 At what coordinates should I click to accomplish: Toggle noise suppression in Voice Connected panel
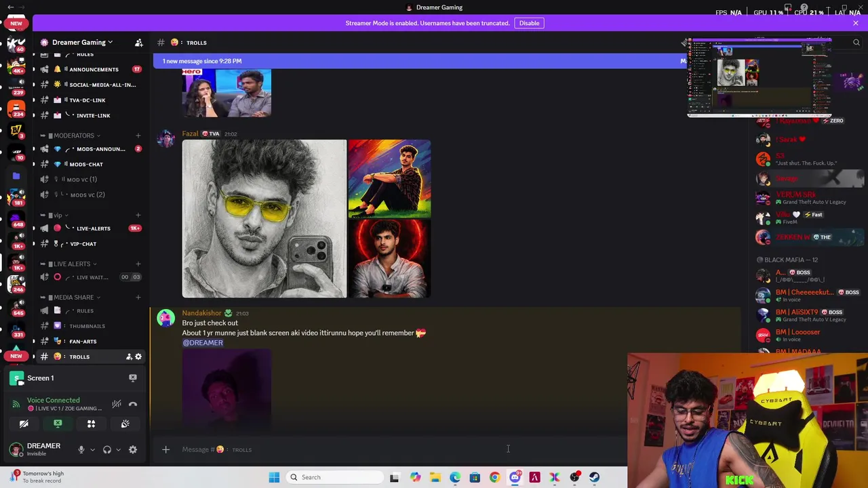click(x=117, y=404)
